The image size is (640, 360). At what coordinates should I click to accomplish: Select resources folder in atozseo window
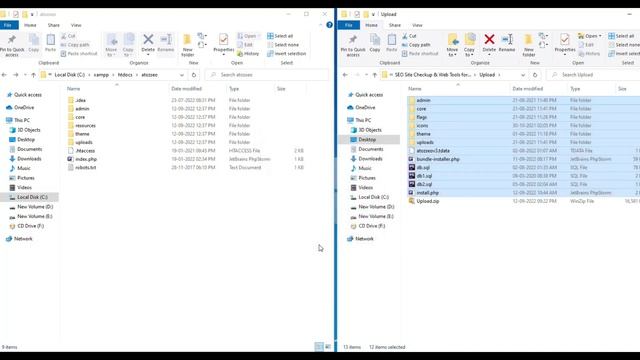coord(85,125)
